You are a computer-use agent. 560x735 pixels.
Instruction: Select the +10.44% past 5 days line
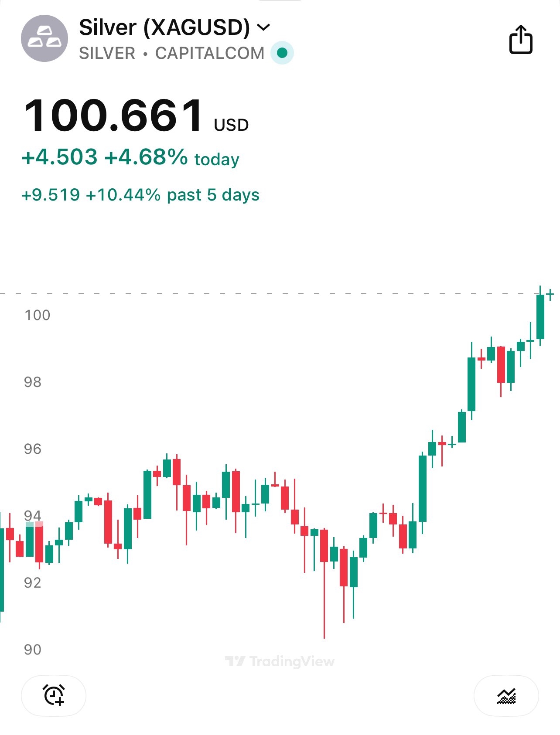tap(140, 195)
